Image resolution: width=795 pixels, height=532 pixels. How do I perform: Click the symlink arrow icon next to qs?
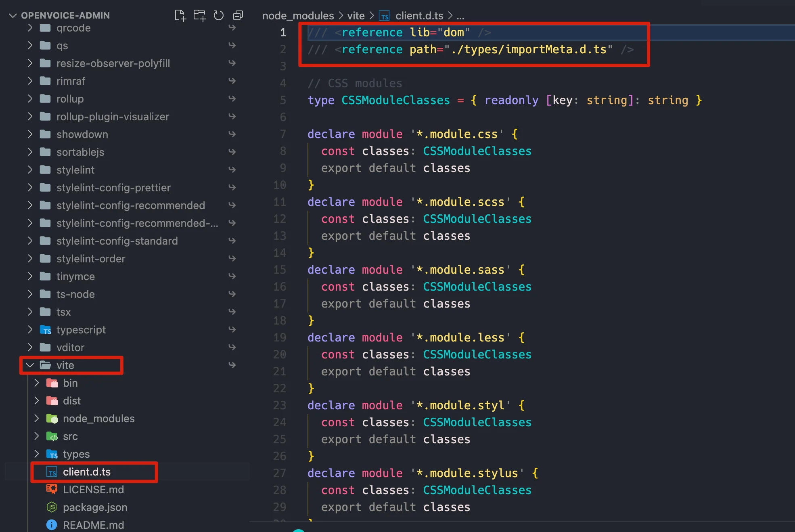click(x=232, y=45)
